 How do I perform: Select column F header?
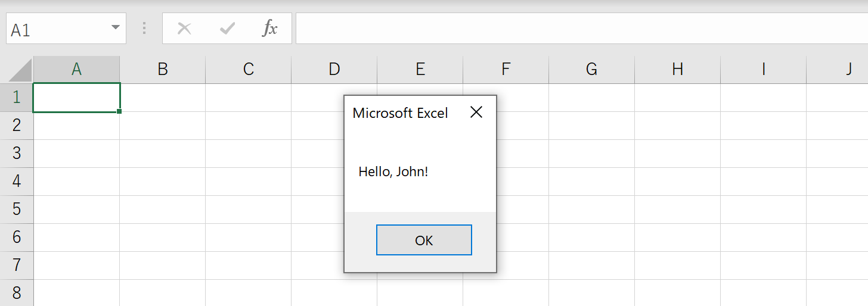tap(506, 70)
